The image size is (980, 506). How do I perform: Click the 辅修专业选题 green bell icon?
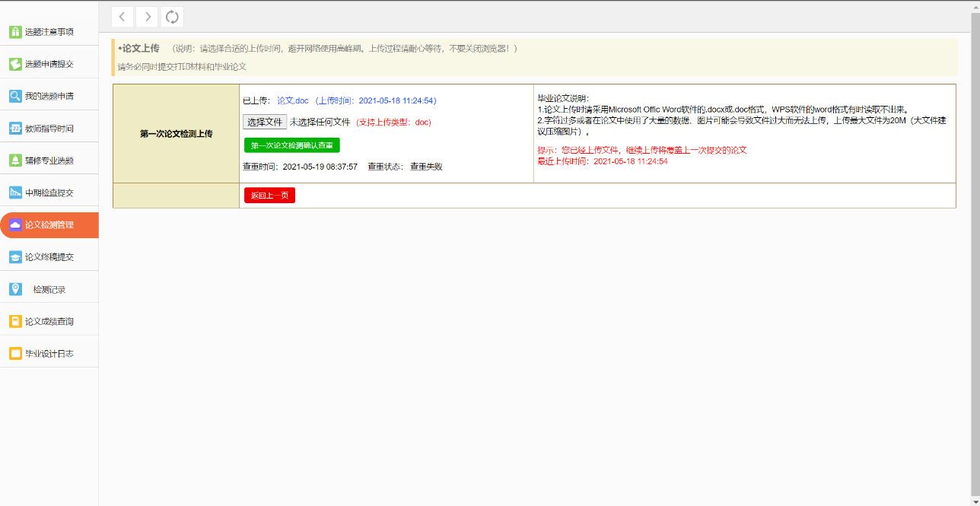[x=15, y=161]
